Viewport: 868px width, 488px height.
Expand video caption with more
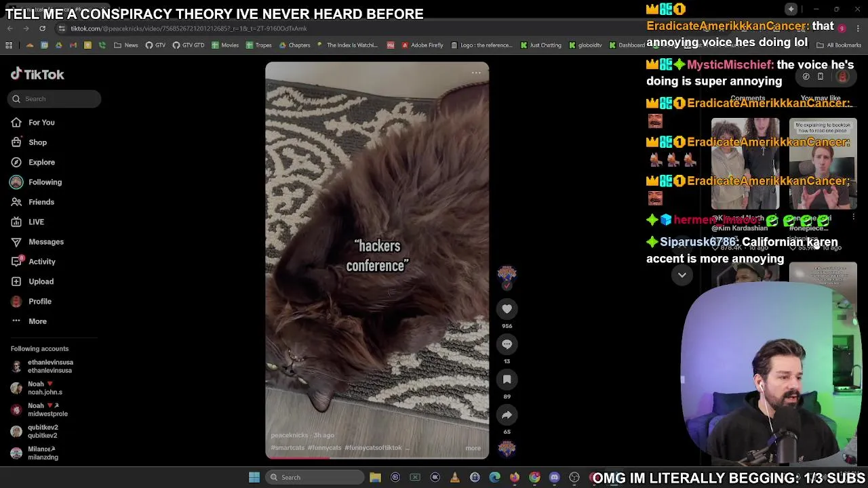(x=473, y=448)
